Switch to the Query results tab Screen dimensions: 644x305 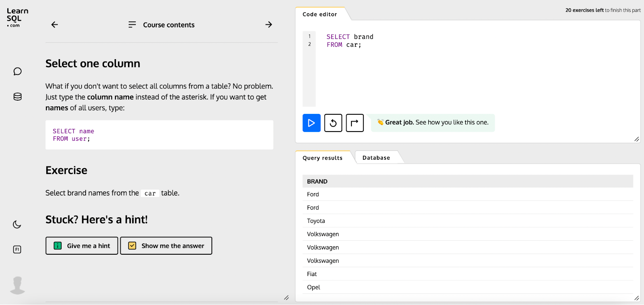[x=322, y=158]
